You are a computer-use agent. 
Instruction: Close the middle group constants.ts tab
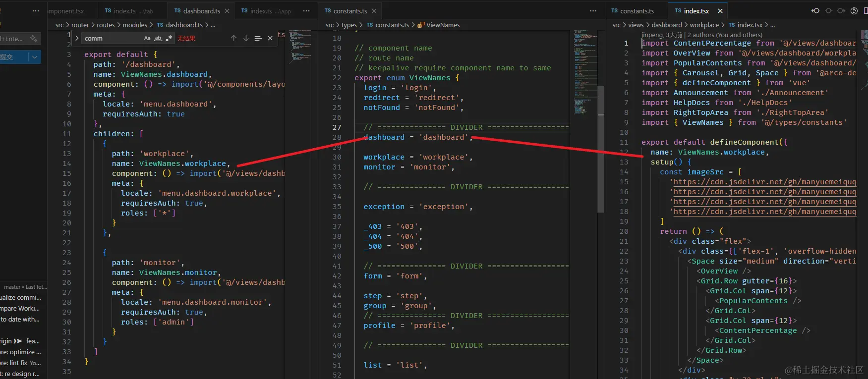[x=374, y=11]
